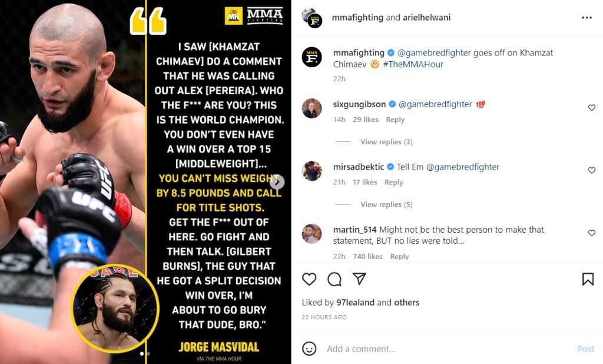This screenshot has height=364, width=603.
Task: View mmafighting profile avatar beside caption
Action: (x=312, y=57)
